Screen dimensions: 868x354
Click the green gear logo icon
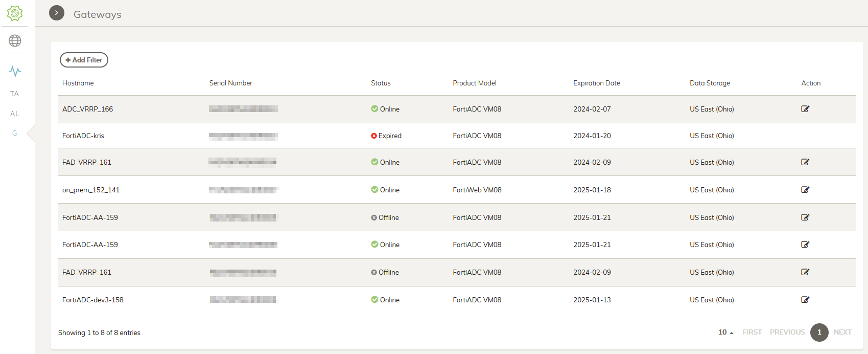point(15,13)
